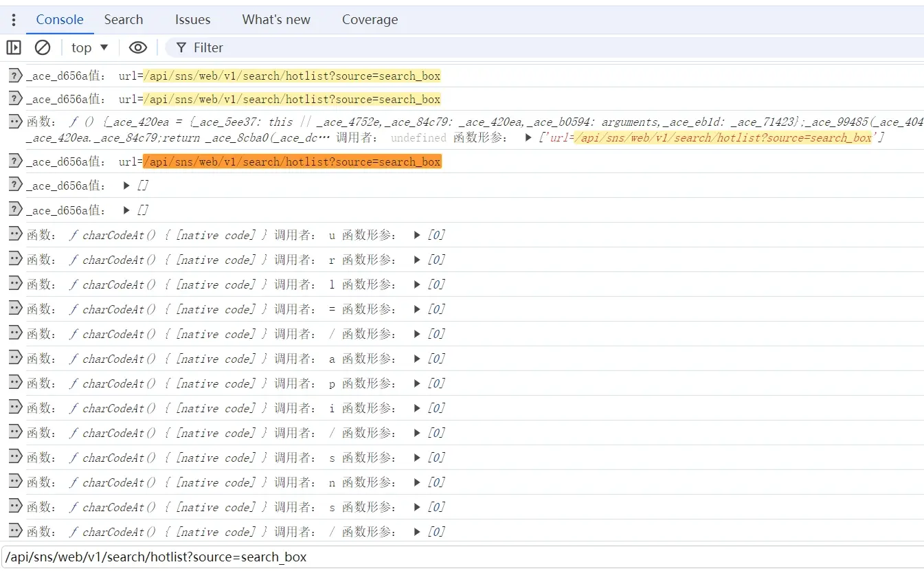Click '函数形参:' label in caller = row
The height and width of the screenshot is (571, 924).
tap(369, 310)
